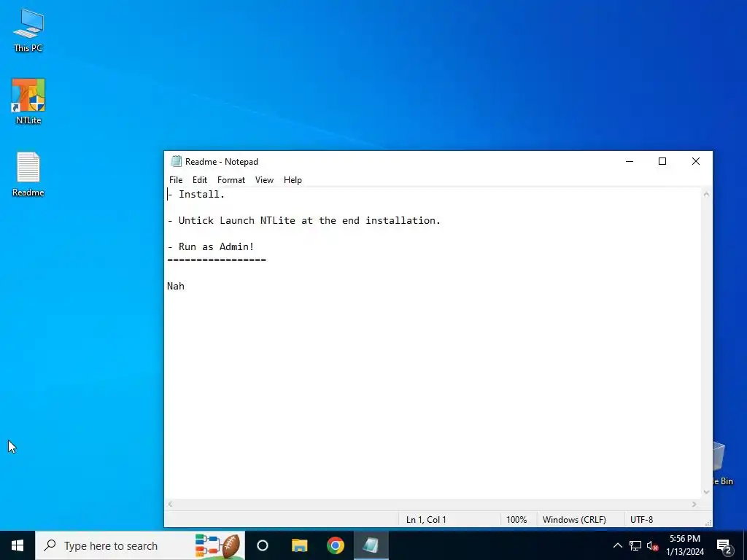Click the row of equals signs

pyautogui.click(x=216, y=260)
